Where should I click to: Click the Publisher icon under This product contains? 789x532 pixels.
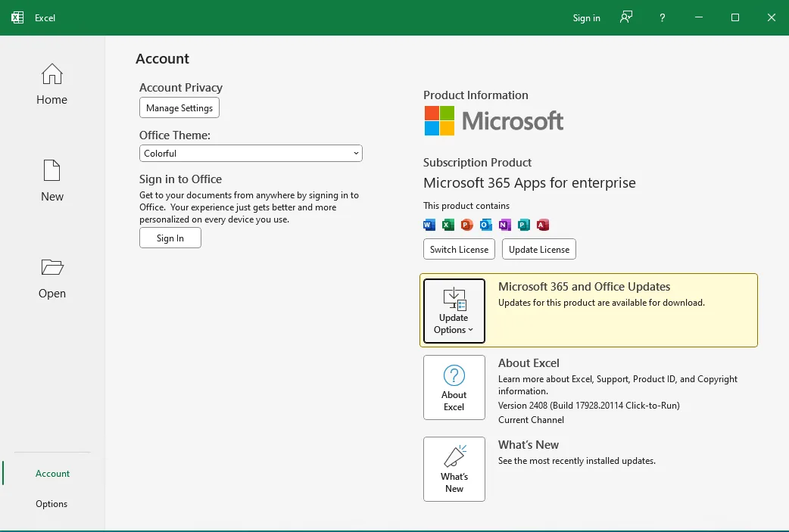point(524,225)
